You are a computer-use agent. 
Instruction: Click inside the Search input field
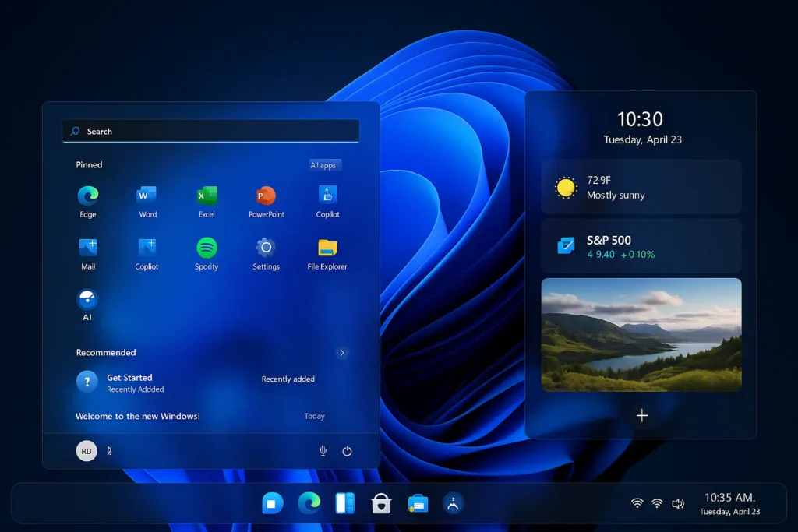click(x=210, y=131)
